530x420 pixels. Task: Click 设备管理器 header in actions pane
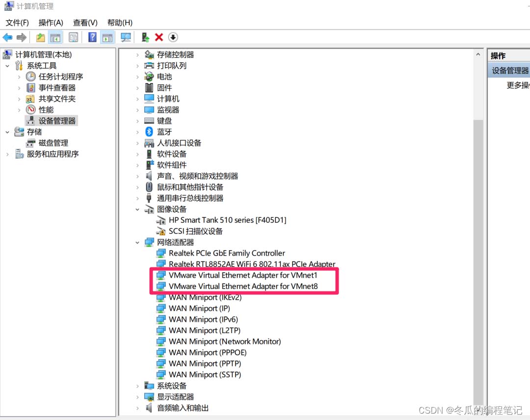tap(510, 70)
